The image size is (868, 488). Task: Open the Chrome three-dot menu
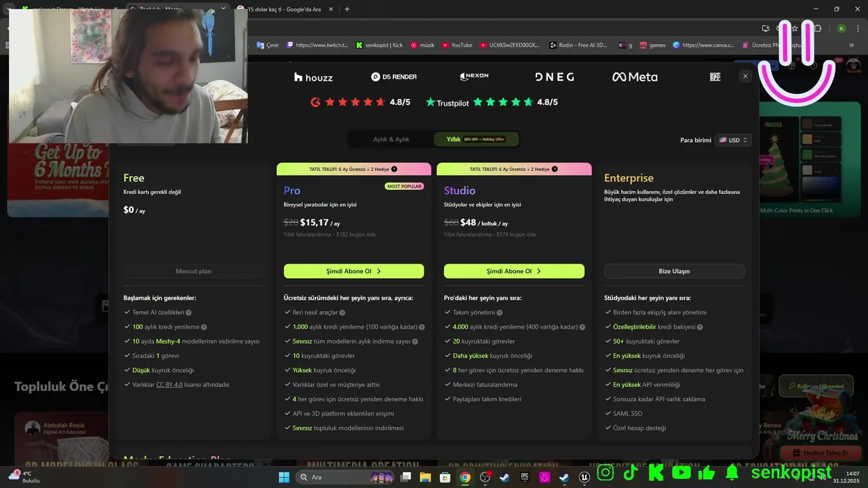coord(856,28)
